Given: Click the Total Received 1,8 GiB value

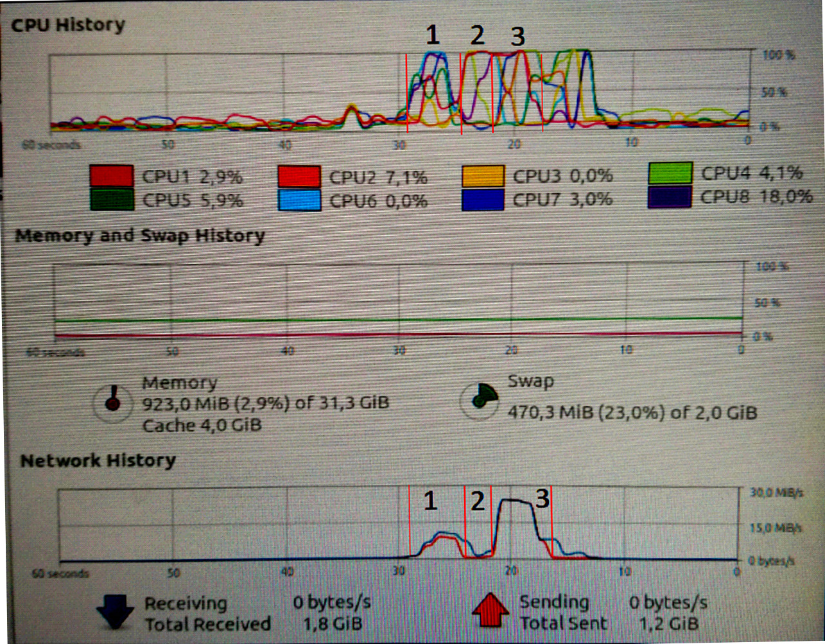Looking at the screenshot, I should click(x=332, y=623).
